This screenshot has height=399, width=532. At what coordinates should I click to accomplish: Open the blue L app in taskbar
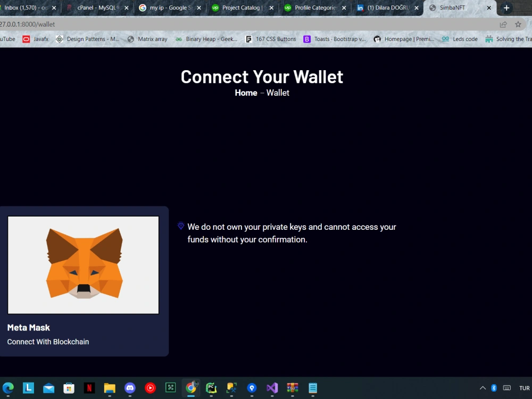pos(28,388)
